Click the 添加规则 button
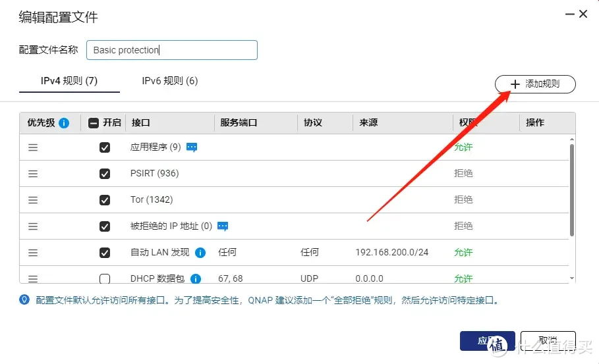Image resolution: width=599 pixels, height=364 pixels. [x=535, y=84]
